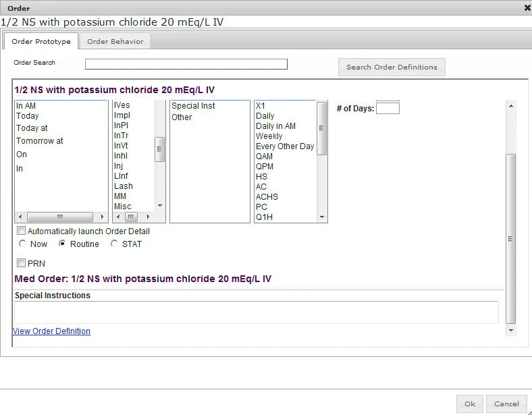Enable Automatically launch Order Detail checkbox

point(22,231)
